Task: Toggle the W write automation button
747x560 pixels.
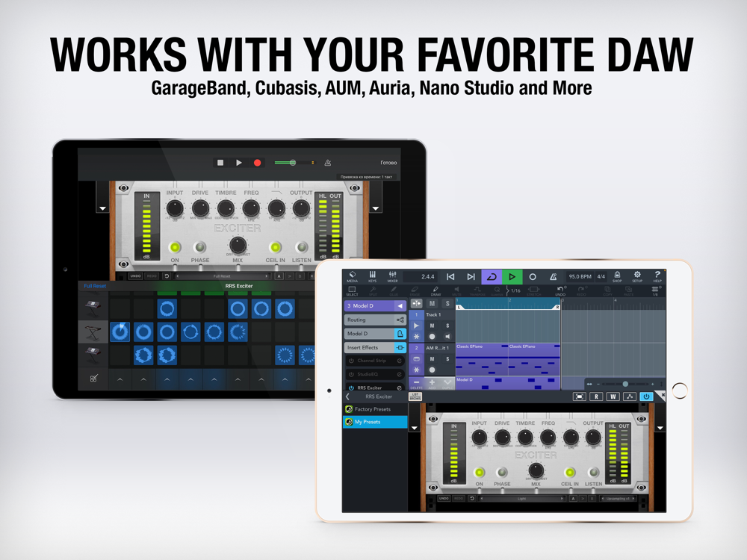Action: click(x=613, y=396)
